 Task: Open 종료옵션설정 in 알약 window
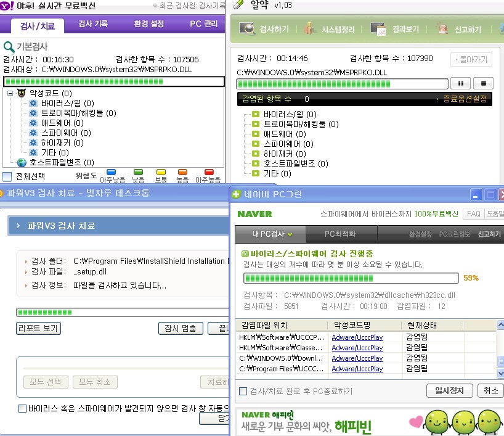tap(465, 99)
